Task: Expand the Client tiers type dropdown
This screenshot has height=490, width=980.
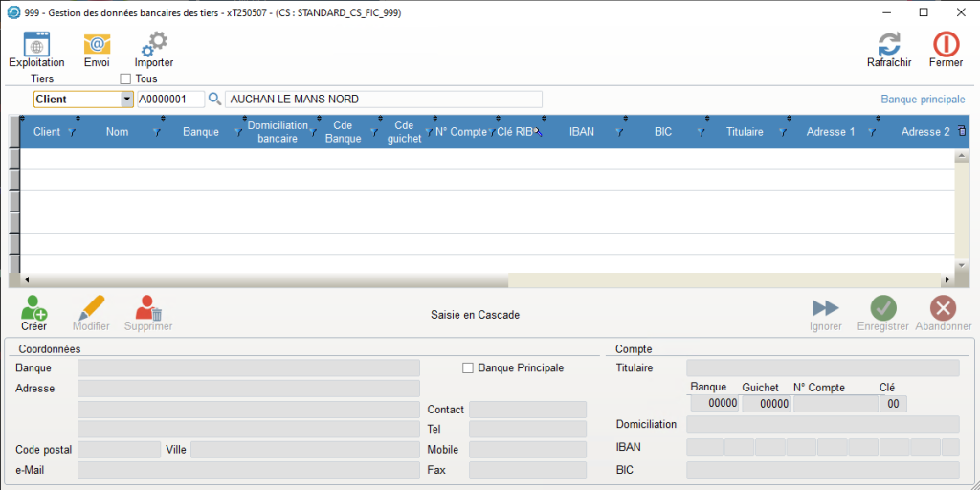Action: click(x=126, y=100)
